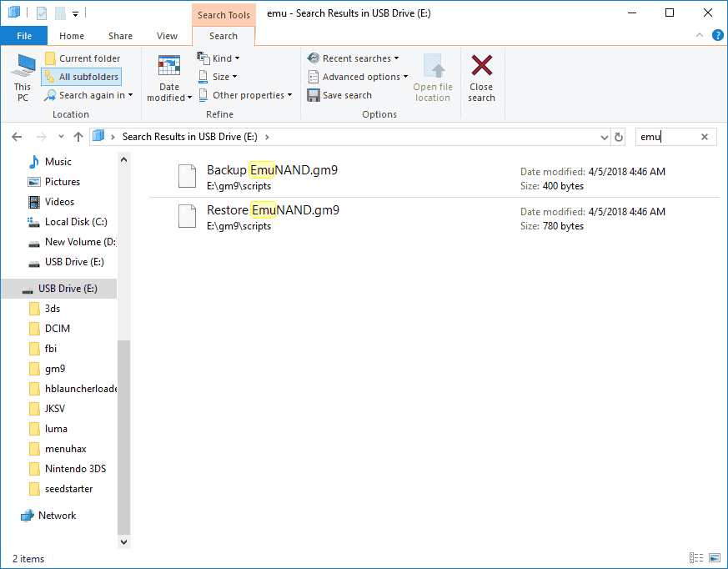Click Save search button
Screen dimensions: 728x569
tap(339, 95)
